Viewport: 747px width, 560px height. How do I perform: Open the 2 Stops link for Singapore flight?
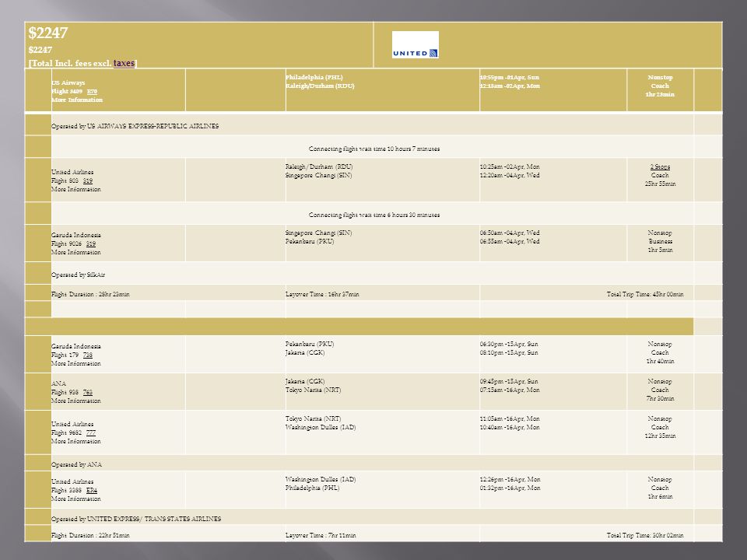(x=660, y=167)
